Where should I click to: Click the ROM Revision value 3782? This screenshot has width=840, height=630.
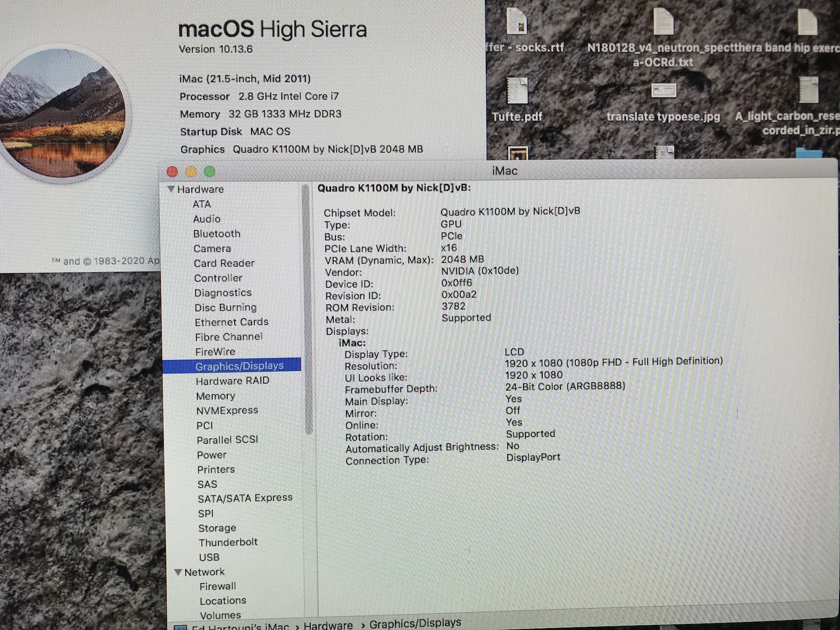pyautogui.click(x=454, y=306)
